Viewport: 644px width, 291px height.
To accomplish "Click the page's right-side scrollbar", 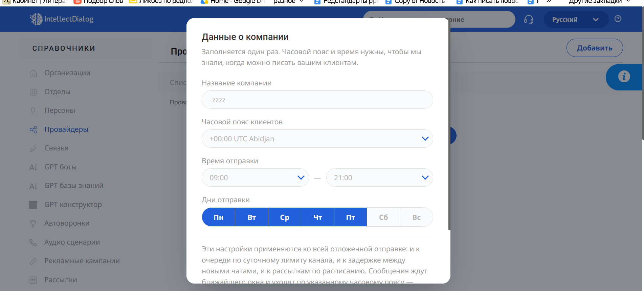I will click(643, 73).
